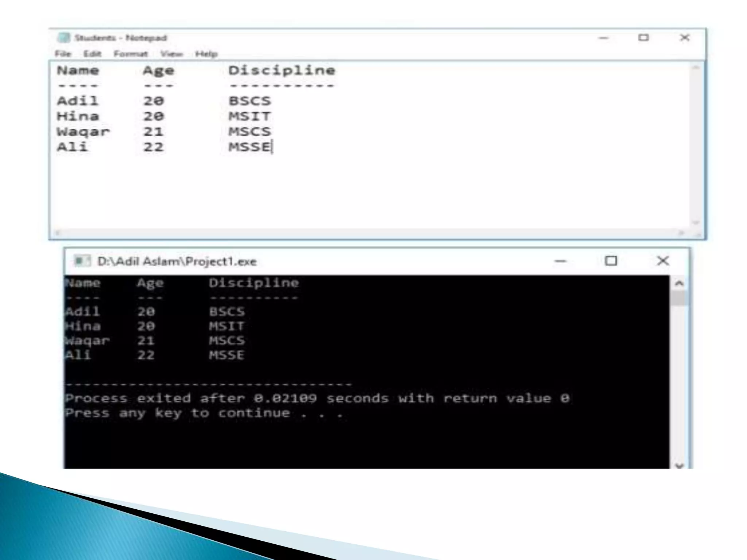Close the Students Notepad window
Screen dimensions: 747x560
685,38
